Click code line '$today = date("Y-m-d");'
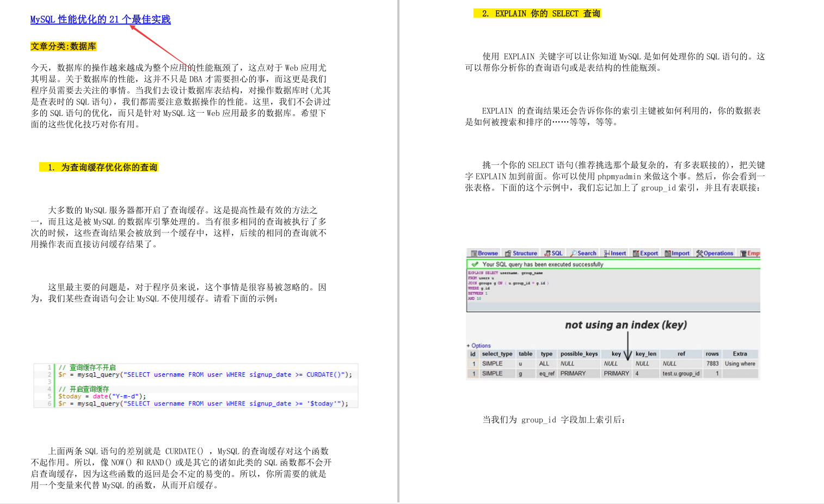Image resolution: width=824 pixels, height=504 pixels. 102,396
